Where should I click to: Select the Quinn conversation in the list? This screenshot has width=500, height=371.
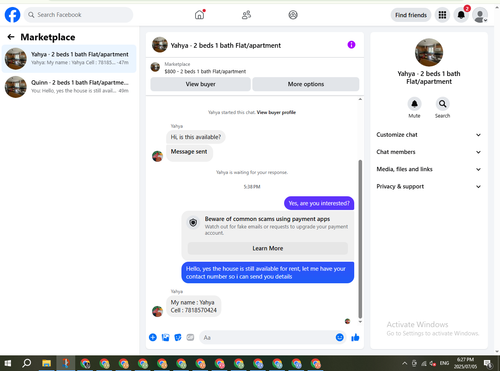(x=69, y=87)
